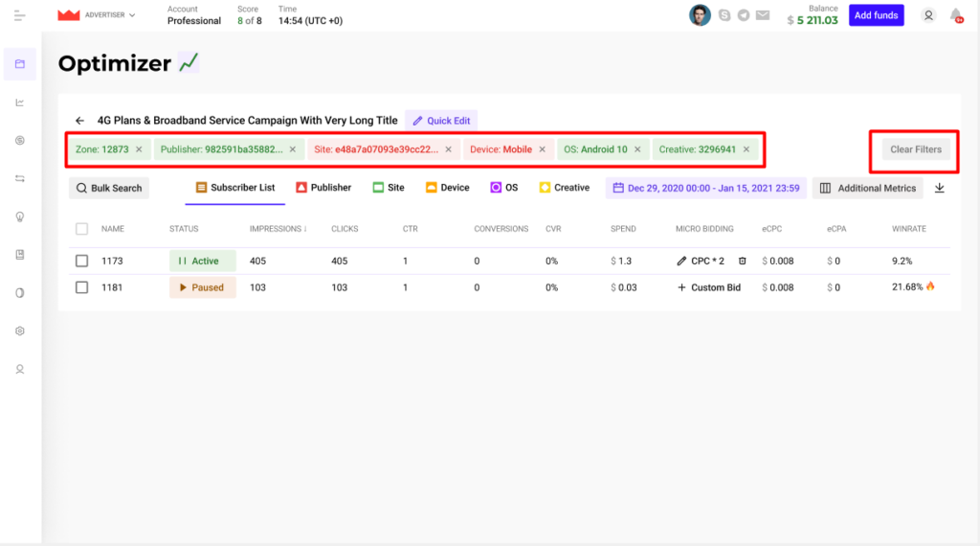980x546 pixels.
Task: Add Custom Bid for row 1181
Action: coord(709,287)
